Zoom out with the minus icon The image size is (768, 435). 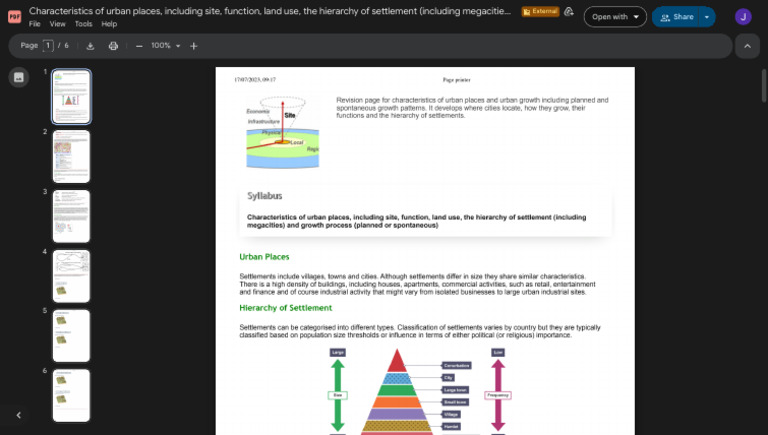139,46
